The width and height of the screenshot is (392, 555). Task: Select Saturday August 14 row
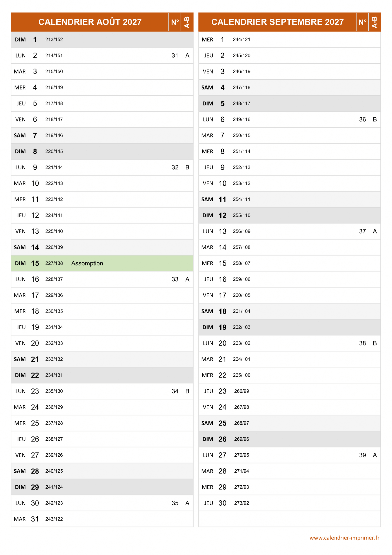click(102, 247)
